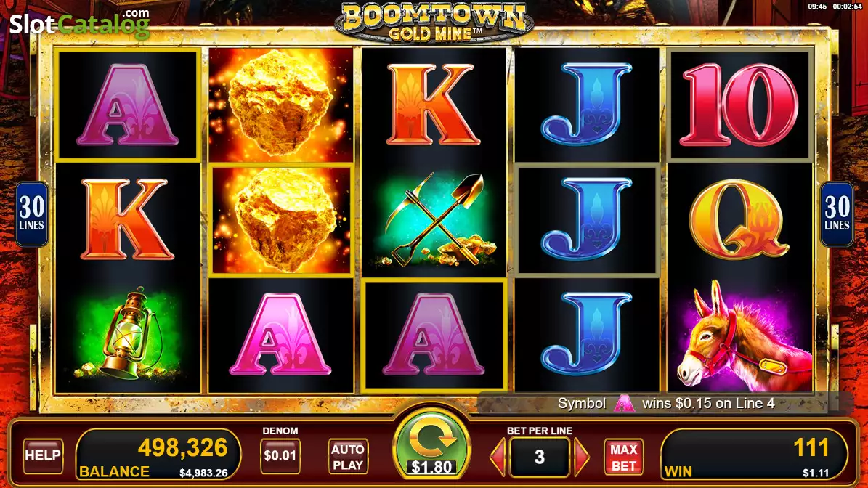
Task: Click the top gold nugget symbol
Action: click(280, 105)
